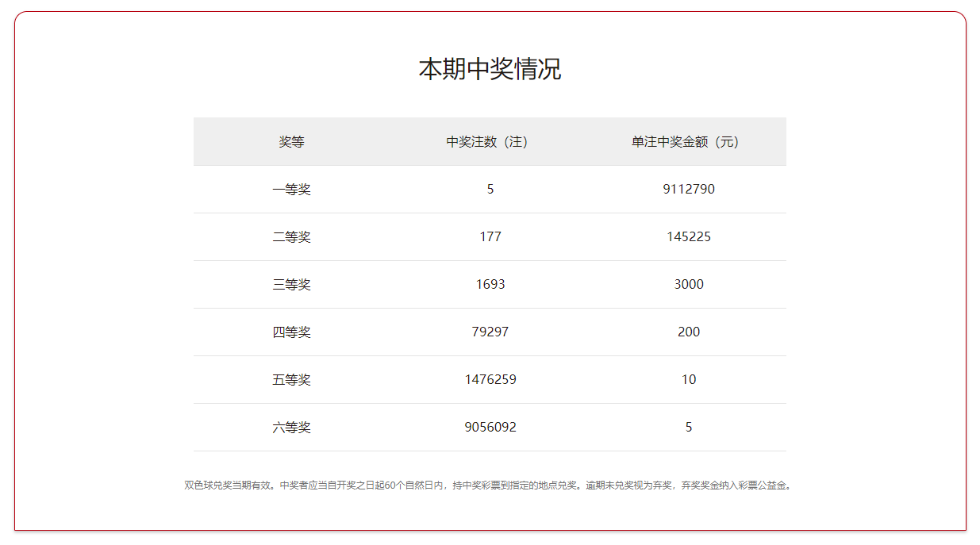Viewport: 980px width, 545px height.
Task: Click the 一等奖 row label
Action: pos(291,190)
